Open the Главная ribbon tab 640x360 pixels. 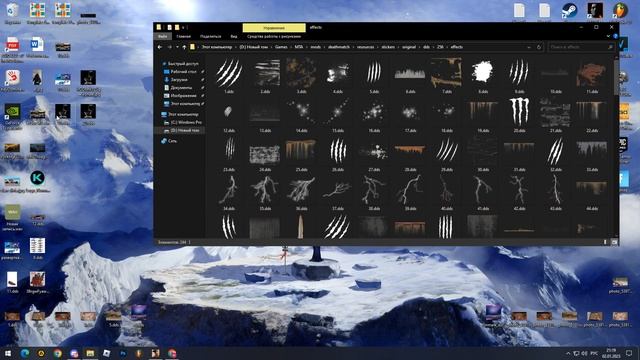(184, 36)
